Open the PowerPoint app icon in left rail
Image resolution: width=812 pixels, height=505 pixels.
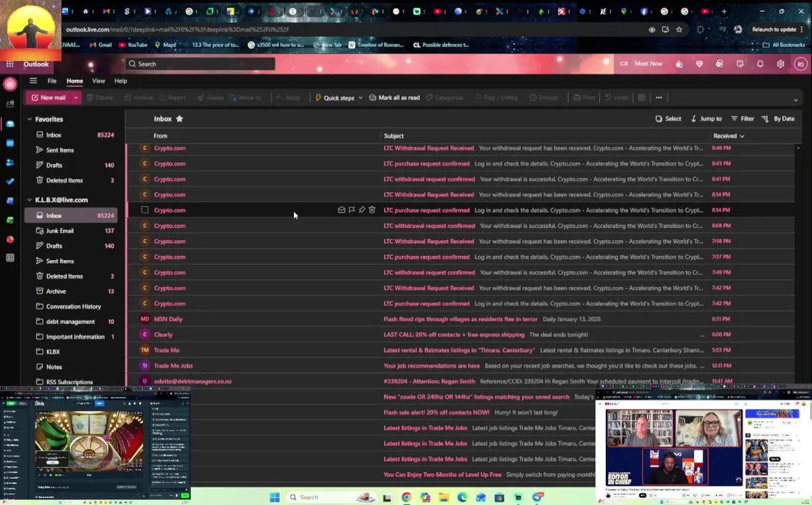point(10,239)
